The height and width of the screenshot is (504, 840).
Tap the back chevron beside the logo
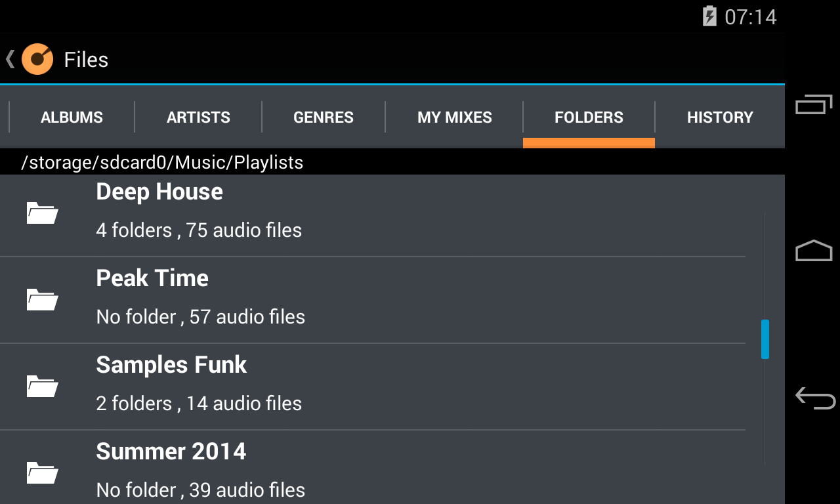point(10,59)
